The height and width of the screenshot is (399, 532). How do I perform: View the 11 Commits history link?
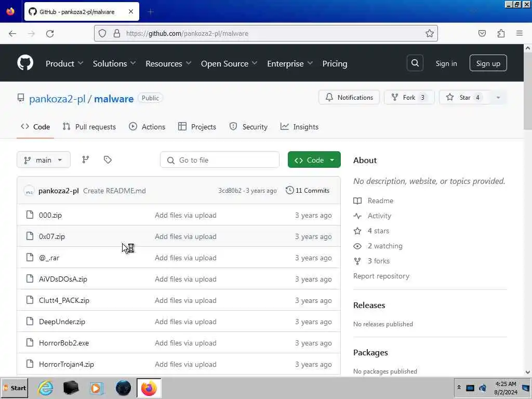[x=308, y=190]
